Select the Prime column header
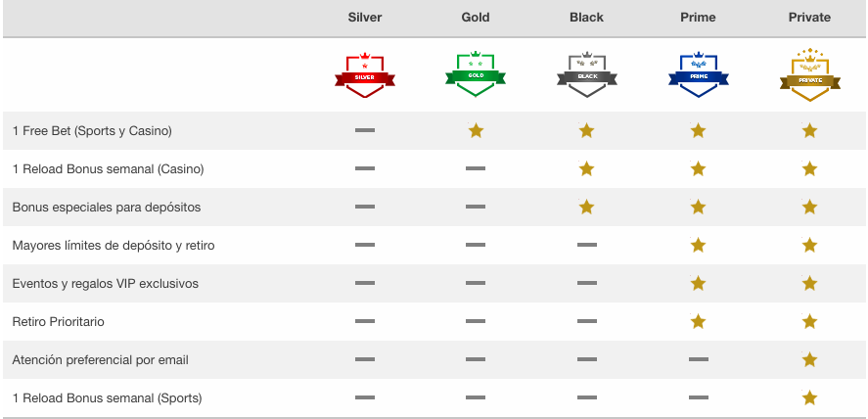868x419 pixels. pos(698,18)
